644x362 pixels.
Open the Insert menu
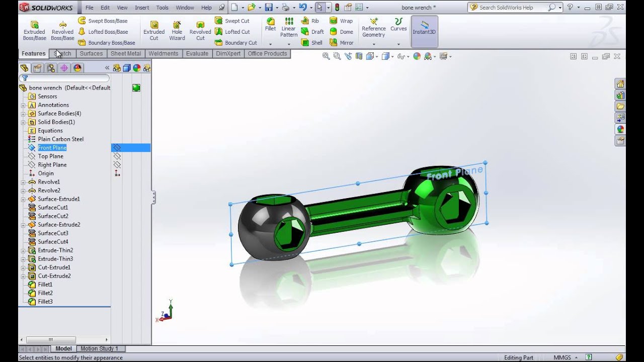tap(142, 8)
